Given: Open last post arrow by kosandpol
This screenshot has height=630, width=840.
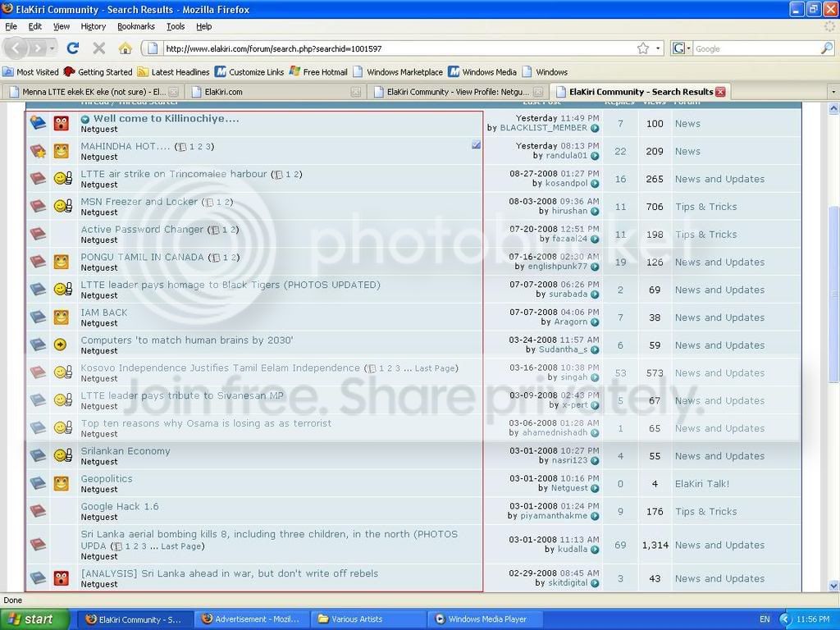Looking at the screenshot, I should point(595,184).
